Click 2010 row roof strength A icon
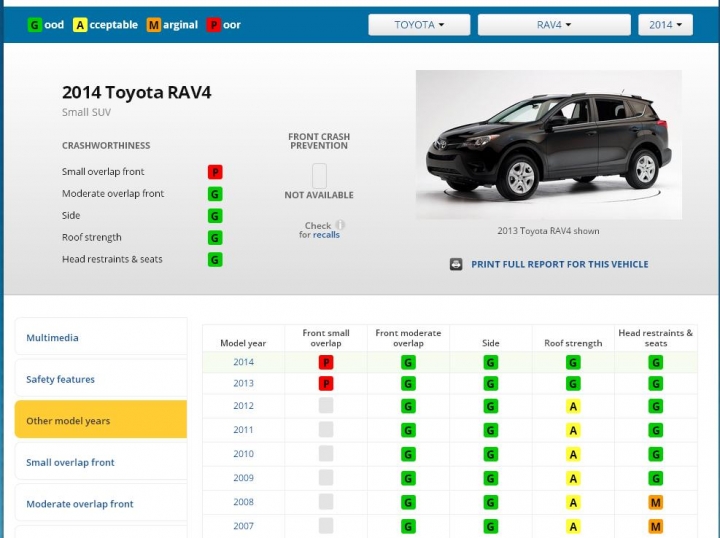The width and height of the screenshot is (720, 538). tap(573, 454)
